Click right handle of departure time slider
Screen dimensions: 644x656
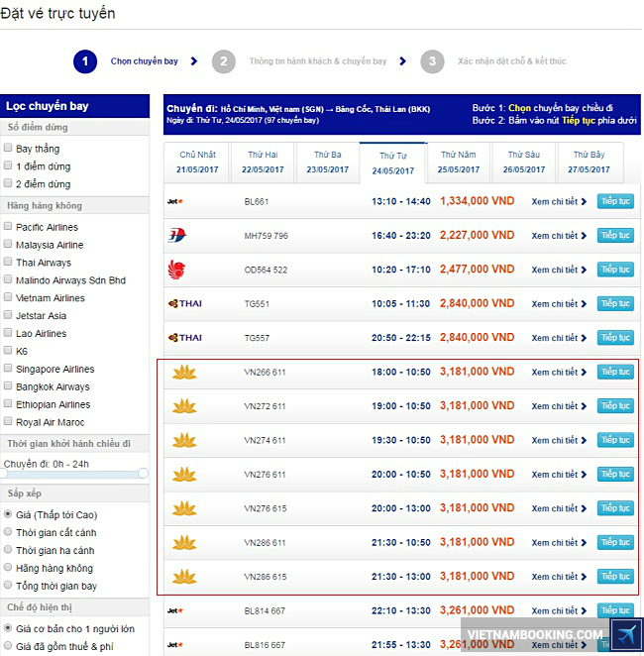143,474
